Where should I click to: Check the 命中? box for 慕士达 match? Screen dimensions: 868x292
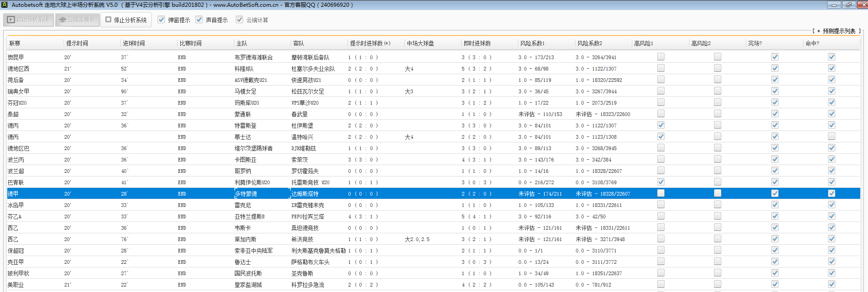pyautogui.click(x=832, y=136)
